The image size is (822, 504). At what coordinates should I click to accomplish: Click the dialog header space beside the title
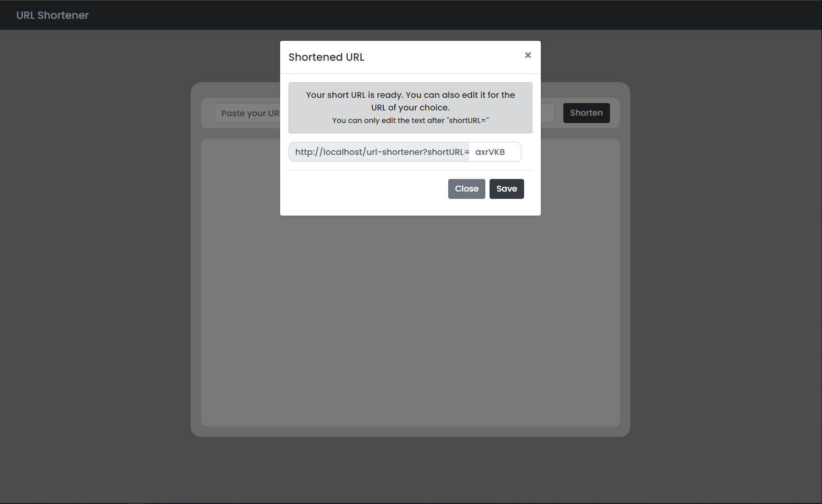click(x=445, y=57)
